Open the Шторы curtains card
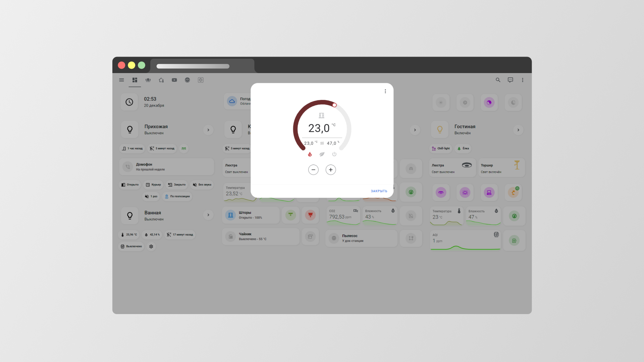644x362 pixels. click(x=251, y=215)
